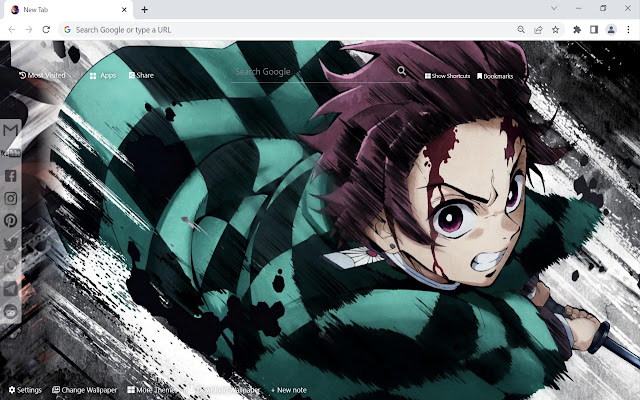The image size is (640, 400).
Task: Reload the current page
Action: 46,29
